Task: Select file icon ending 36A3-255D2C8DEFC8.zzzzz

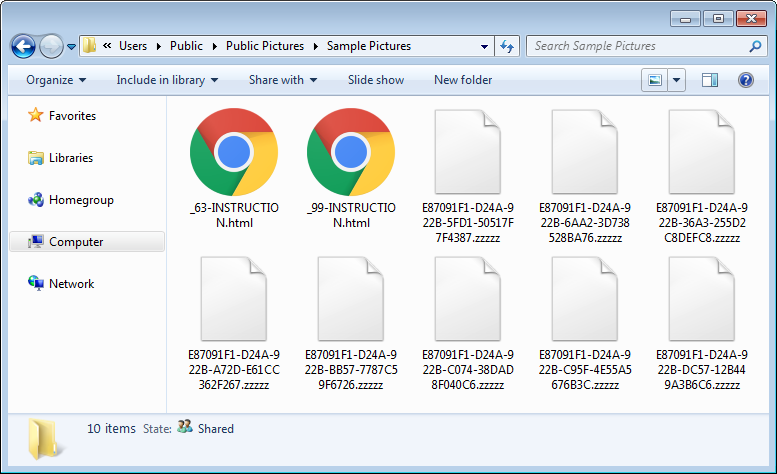Action: [x=702, y=152]
